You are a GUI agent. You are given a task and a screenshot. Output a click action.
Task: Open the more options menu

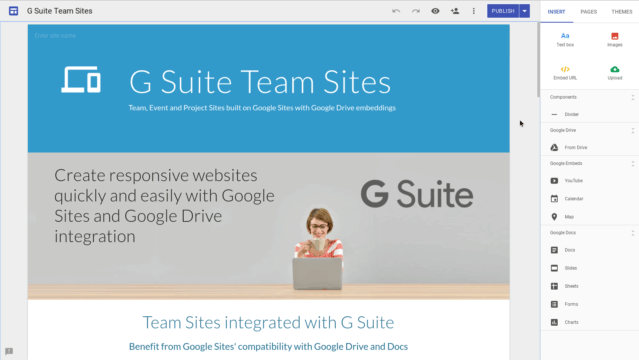(474, 11)
